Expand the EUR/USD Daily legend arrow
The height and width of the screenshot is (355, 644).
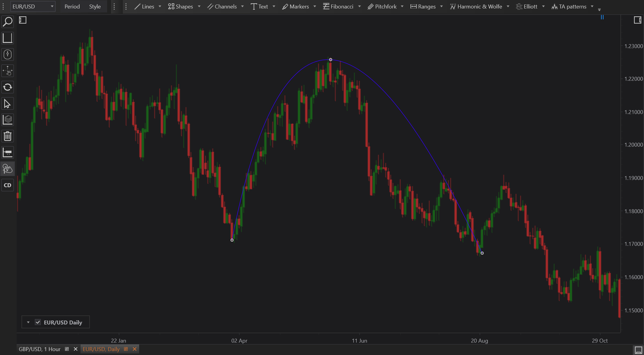click(x=28, y=322)
